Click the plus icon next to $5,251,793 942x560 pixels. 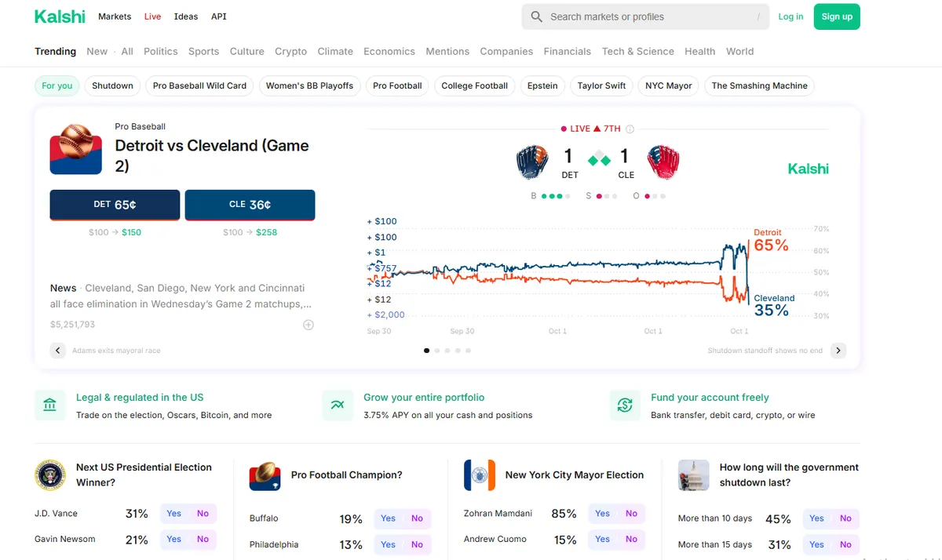point(309,325)
